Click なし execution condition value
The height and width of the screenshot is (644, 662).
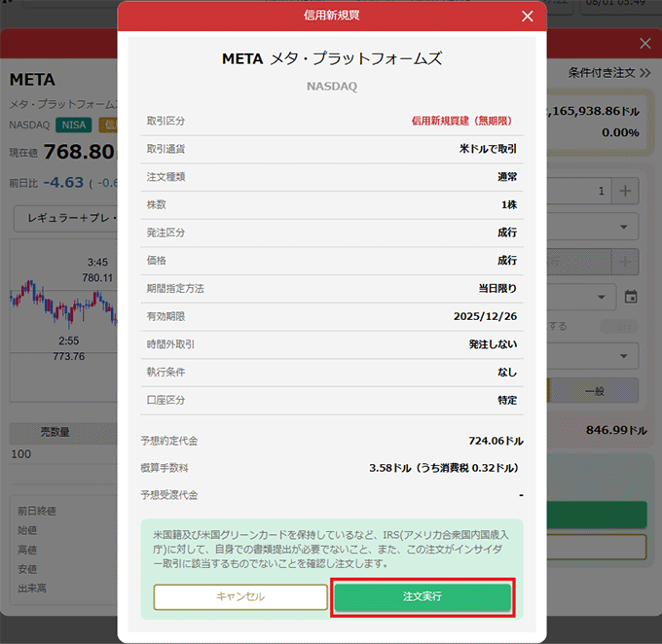point(507,373)
